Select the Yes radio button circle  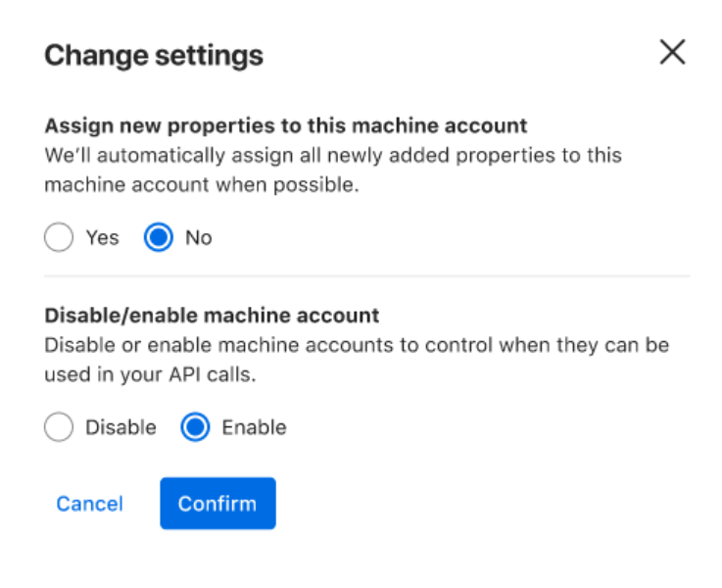[x=59, y=238]
